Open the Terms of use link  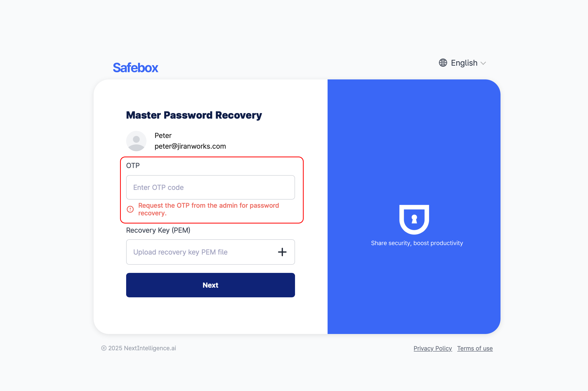475,348
